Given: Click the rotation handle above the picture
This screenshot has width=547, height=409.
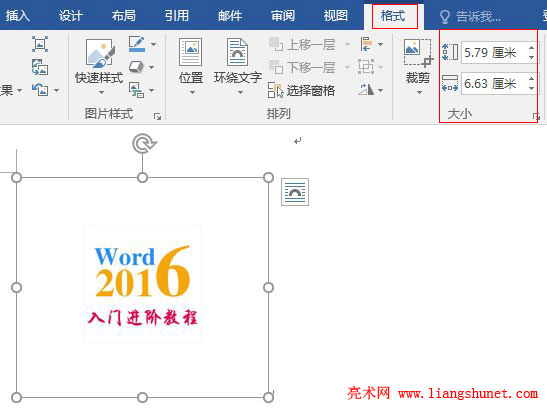Looking at the screenshot, I should pos(144,143).
